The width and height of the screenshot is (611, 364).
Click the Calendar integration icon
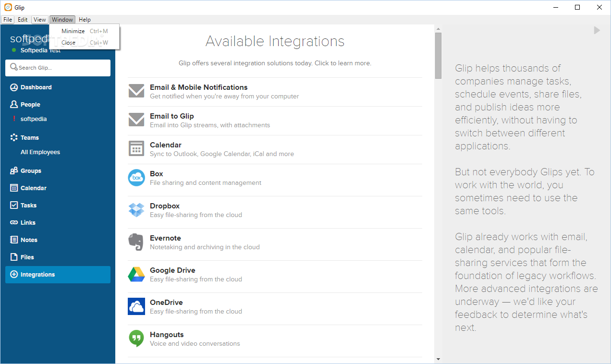(136, 148)
